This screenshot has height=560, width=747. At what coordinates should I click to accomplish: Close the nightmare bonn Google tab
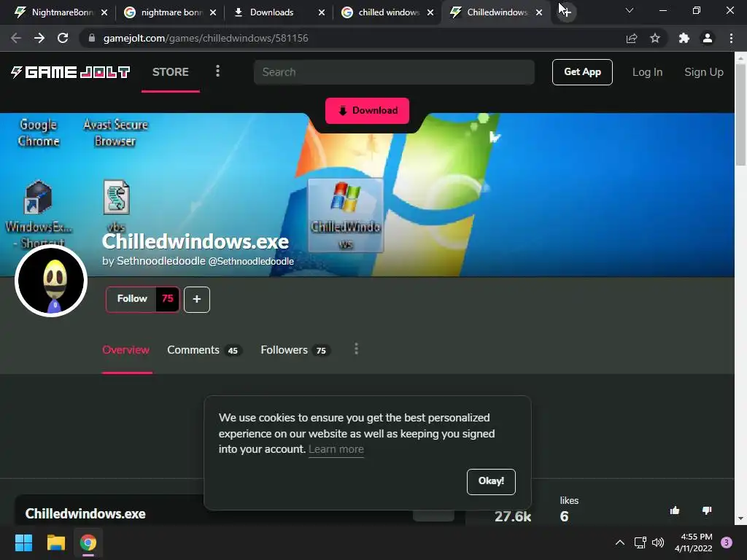pyautogui.click(x=213, y=12)
